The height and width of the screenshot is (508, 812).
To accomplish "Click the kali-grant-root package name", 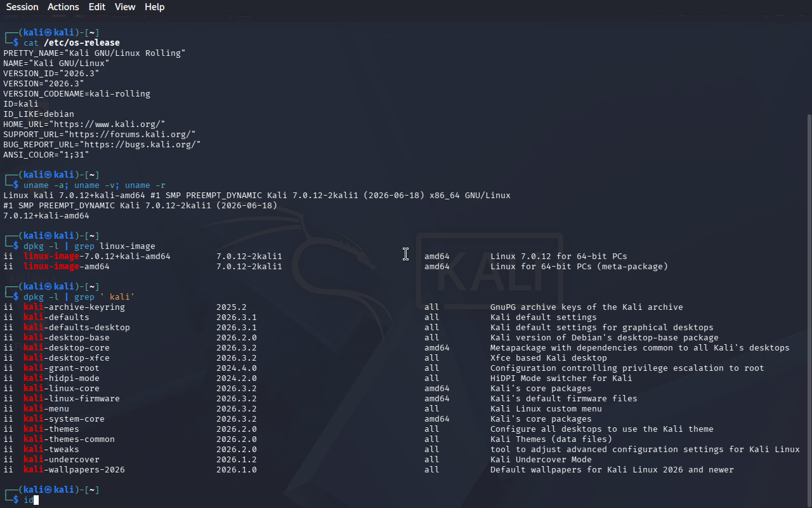I will click(x=62, y=368).
